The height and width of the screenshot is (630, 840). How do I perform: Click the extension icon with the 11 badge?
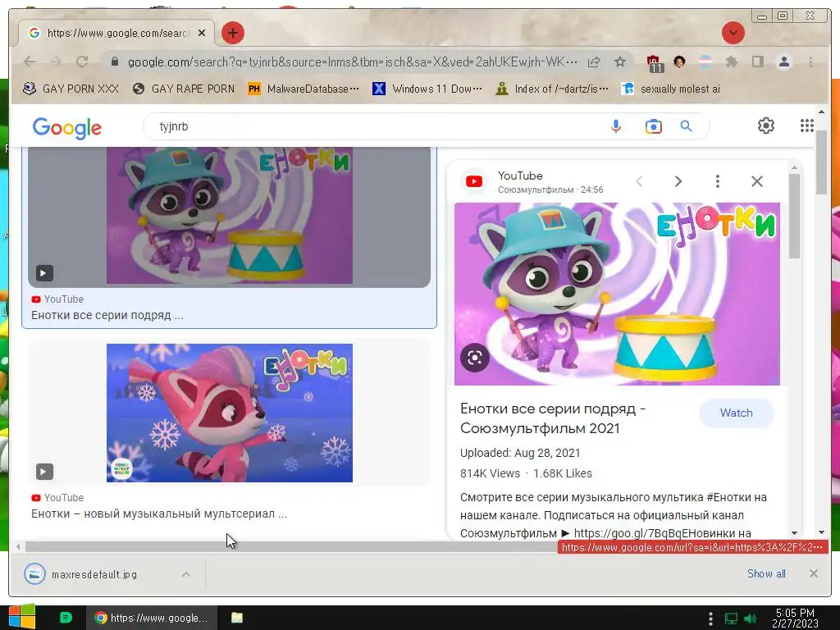click(654, 63)
